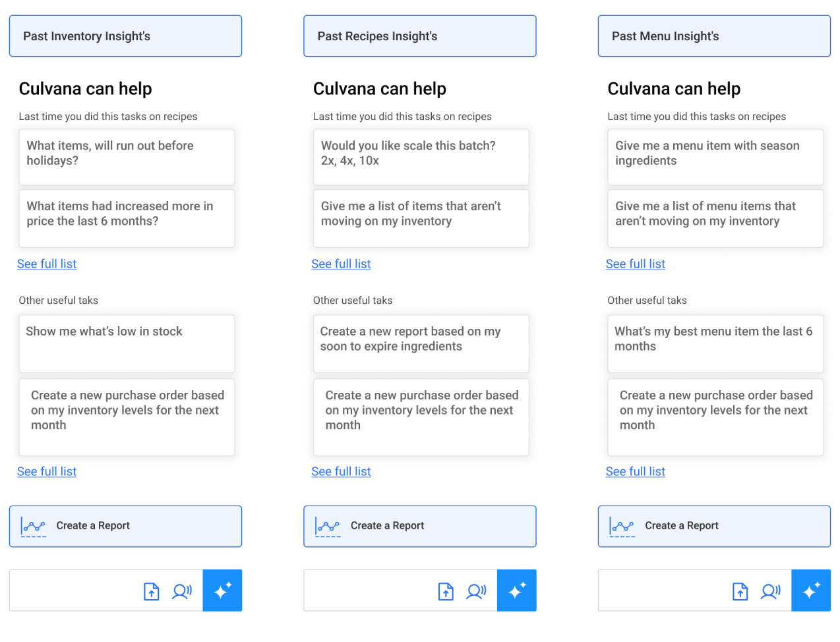840x642 pixels.
Task: Select 'Show me what's low in stock'
Action: pos(127,343)
